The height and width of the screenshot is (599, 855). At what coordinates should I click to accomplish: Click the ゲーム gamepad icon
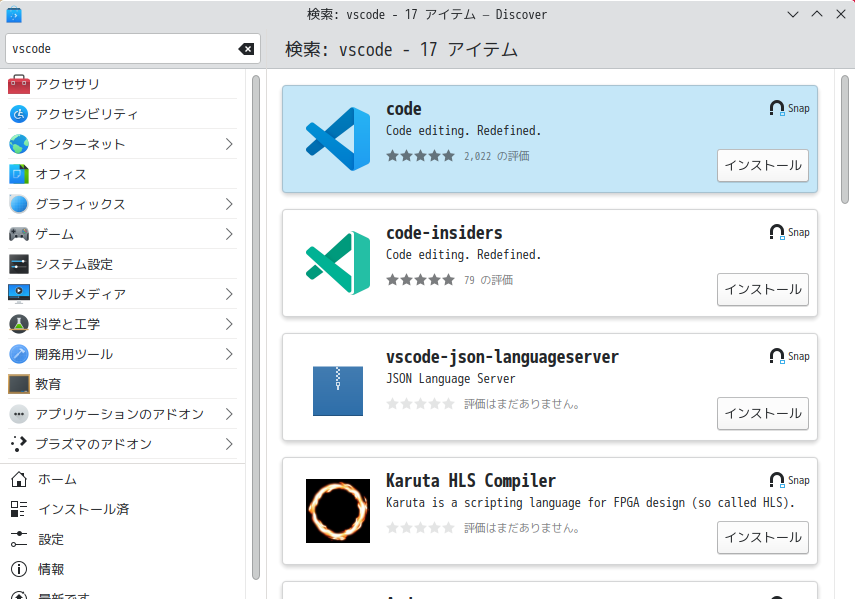[x=19, y=234]
